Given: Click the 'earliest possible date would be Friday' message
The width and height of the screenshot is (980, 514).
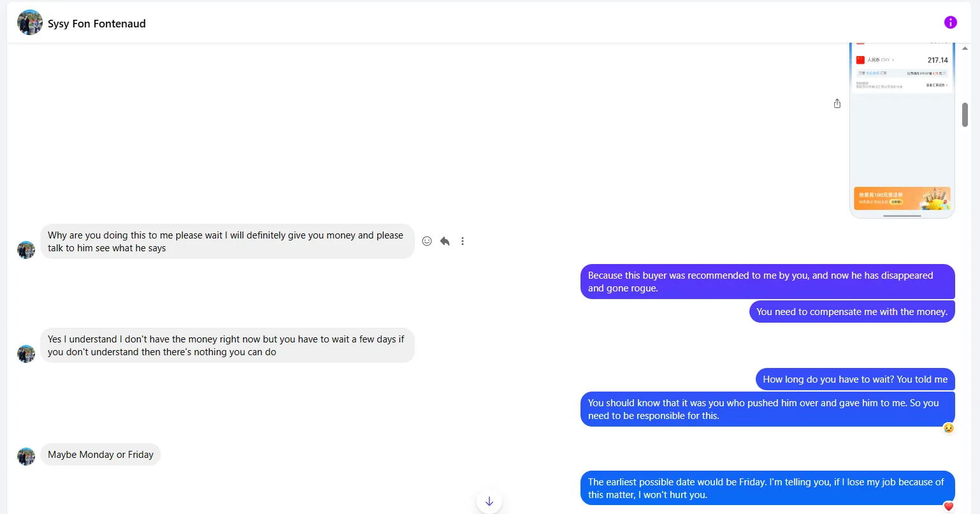Looking at the screenshot, I should click(767, 488).
